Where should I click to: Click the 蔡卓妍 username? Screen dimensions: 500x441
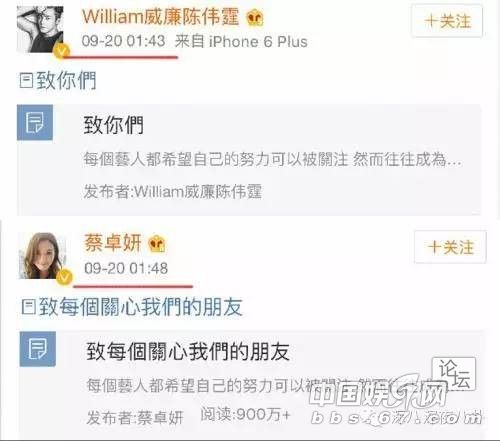coord(113,242)
